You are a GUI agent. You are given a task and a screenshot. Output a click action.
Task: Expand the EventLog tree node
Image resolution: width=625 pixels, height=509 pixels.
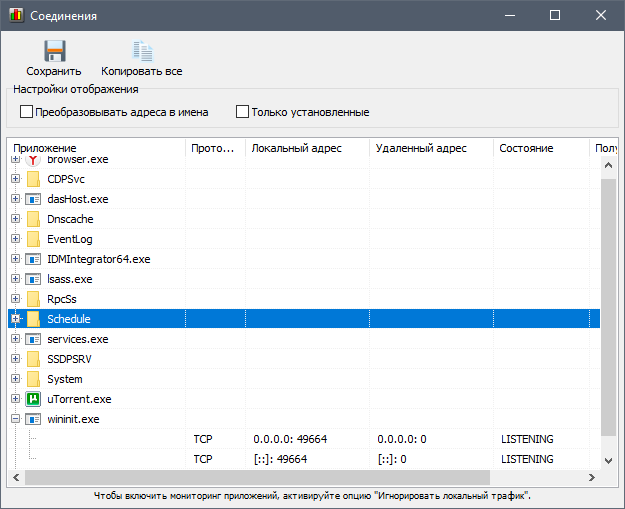pyautogui.click(x=16, y=238)
